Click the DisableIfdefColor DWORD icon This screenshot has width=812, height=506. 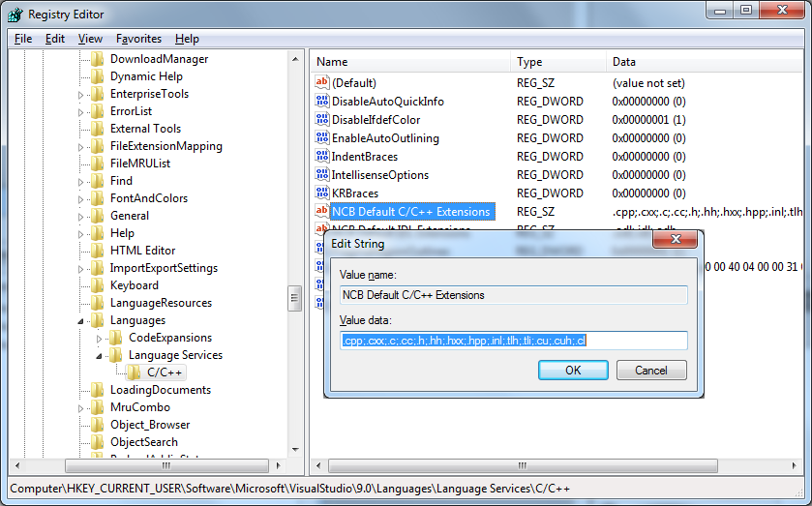click(321, 119)
